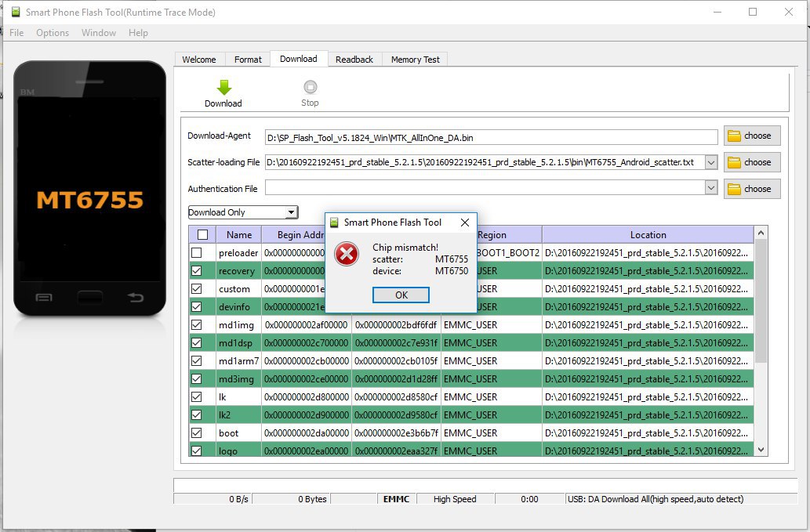810x532 pixels.
Task: Click the error icon in Chip mismatch dialog
Action: coord(347,254)
